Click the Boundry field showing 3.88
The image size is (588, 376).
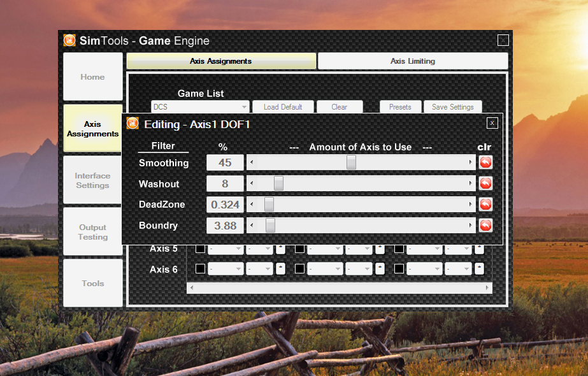(x=225, y=226)
